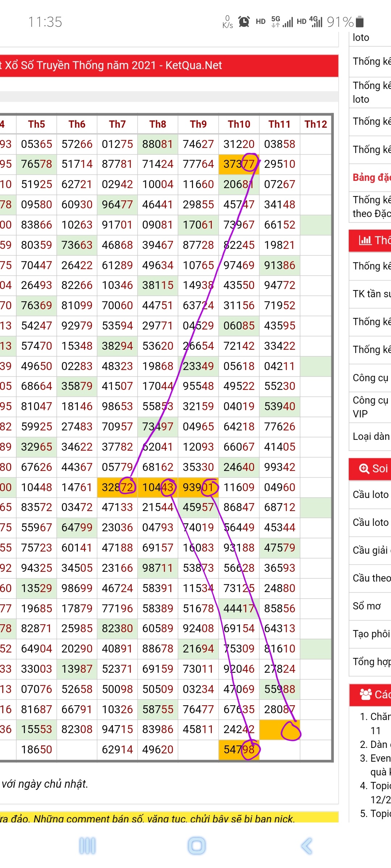This screenshot has width=391, height=868.
Task: Tap cell 38115 in Th8 column
Action: [x=158, y=285]
